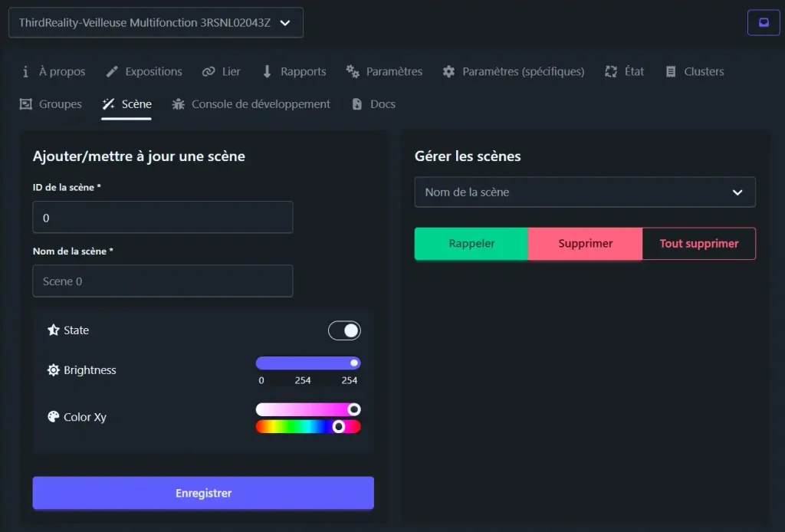
Task: Open the Groupes tab
Action: click(51, 104)
